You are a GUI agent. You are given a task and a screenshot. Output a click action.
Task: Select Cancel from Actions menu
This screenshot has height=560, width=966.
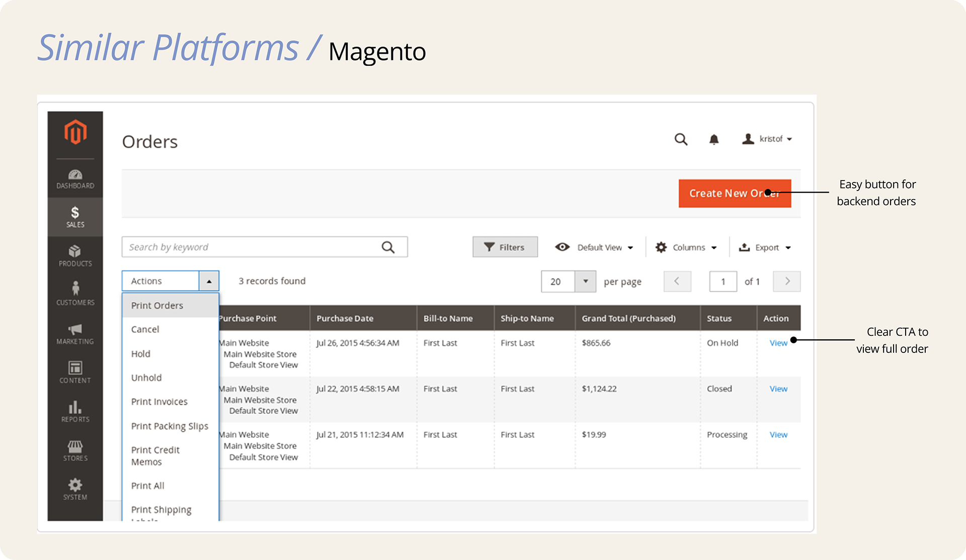171,329
